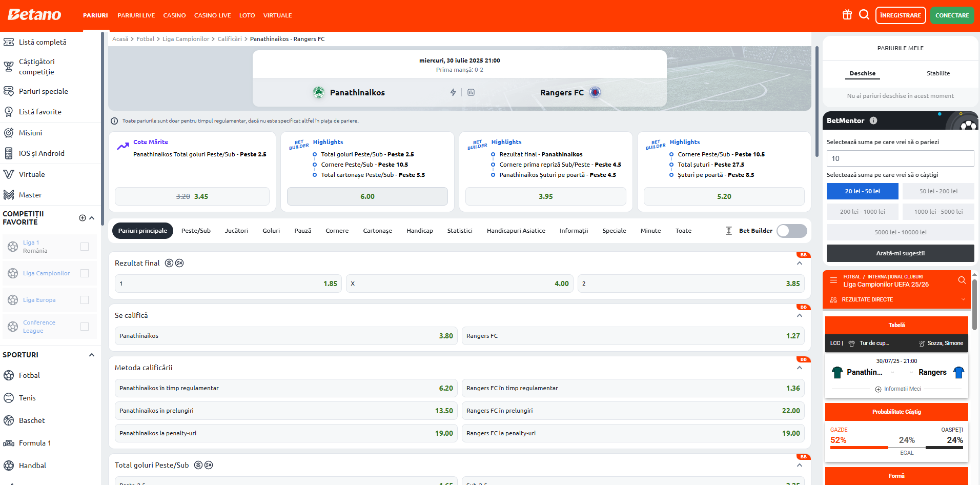Click the Betano logo
Screen dimensions: 980x485
(34, 15)
